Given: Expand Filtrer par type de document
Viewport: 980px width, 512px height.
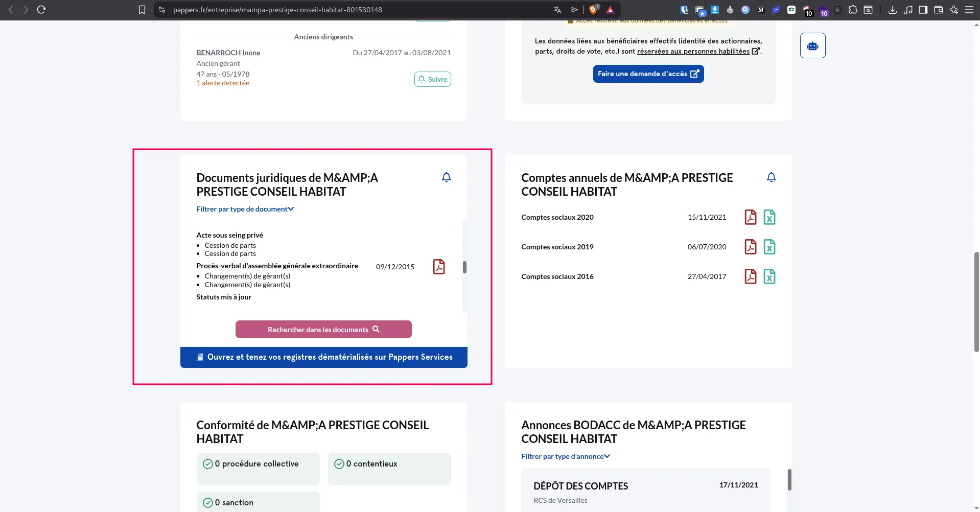Looking at the screenshot, I should click(x=245, y=209).
